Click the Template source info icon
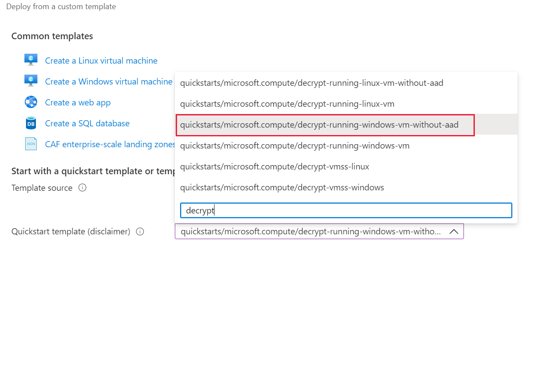The image size is (535, 392). (x=82, y=188)
